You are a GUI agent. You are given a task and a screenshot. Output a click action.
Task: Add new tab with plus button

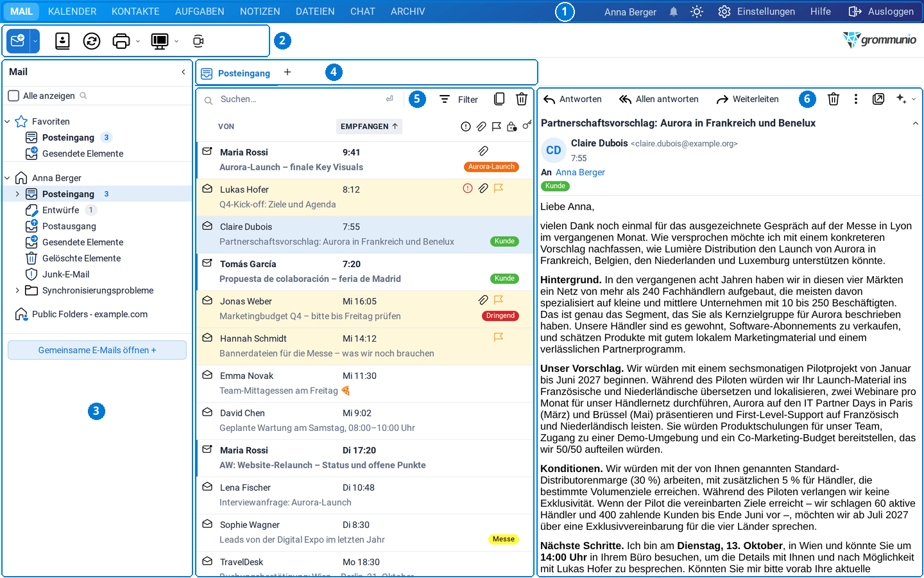coord(287,72)
